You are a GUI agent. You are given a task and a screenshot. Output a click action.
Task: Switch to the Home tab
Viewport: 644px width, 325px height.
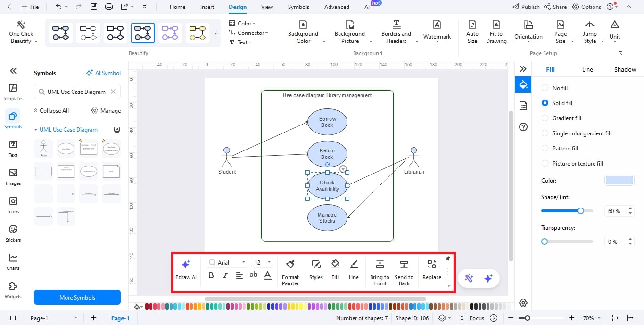pyautogui.click(x=177, y=7)
